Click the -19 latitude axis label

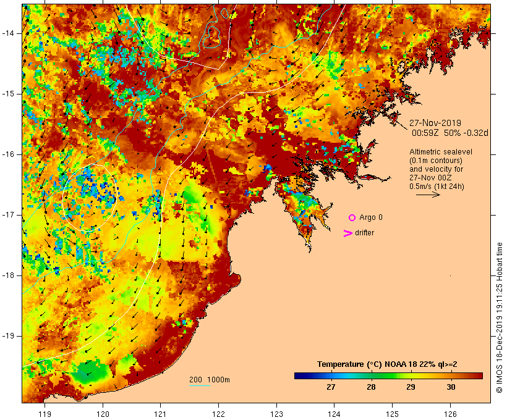coord(8,337)
